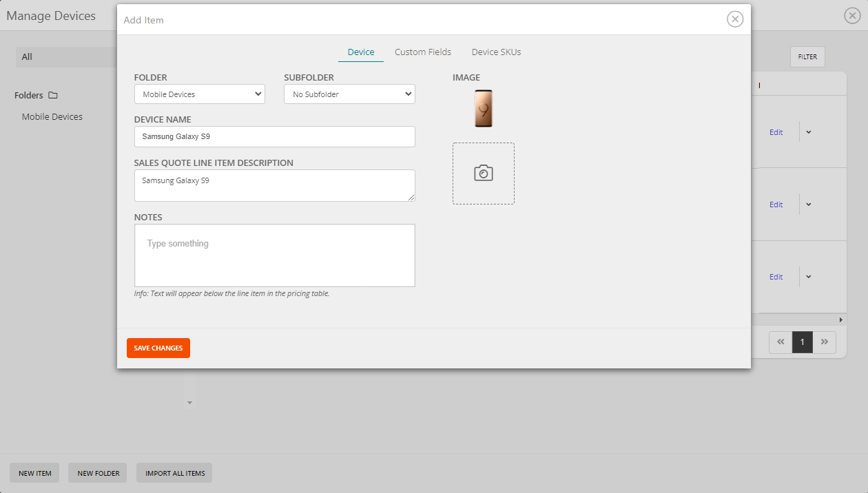Click the IMPORT ALL ITEMS button
The image size is (868, 493).
[x=174, y=473]
